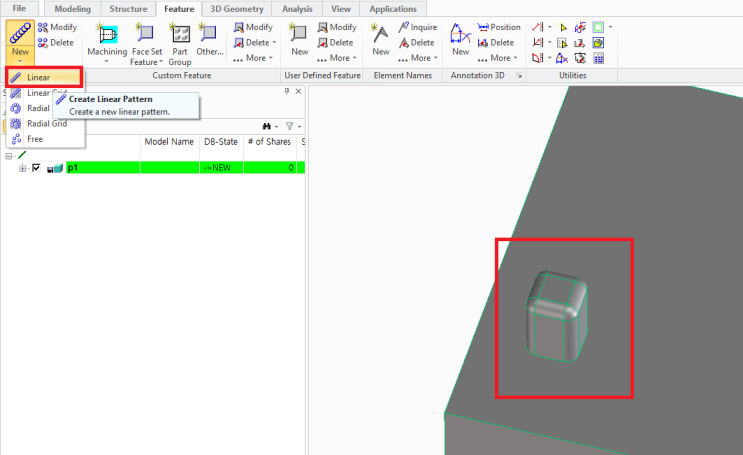Click Delete in Element Names group
Screen dimensions: 743x455
pyautogui.click(x=417, y=43)
